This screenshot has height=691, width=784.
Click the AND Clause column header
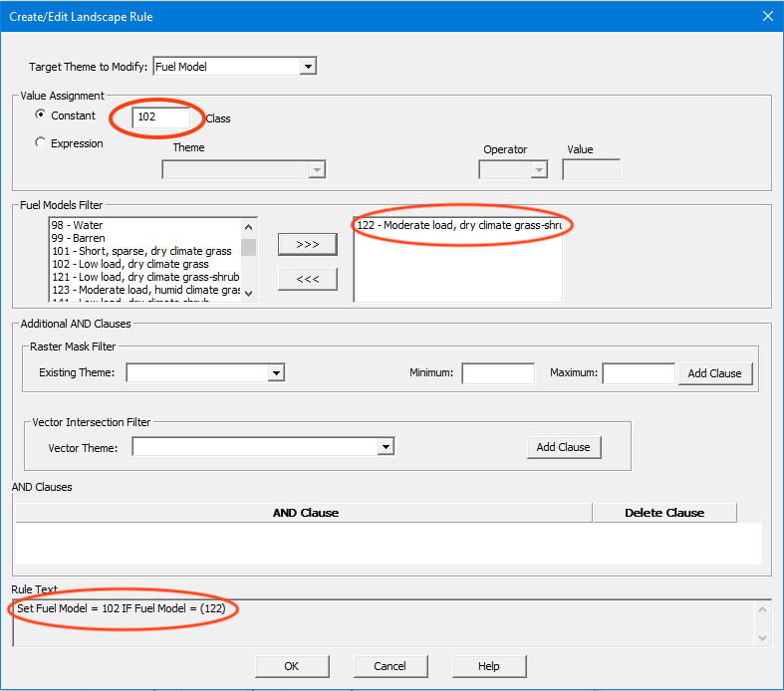(304, 513)
